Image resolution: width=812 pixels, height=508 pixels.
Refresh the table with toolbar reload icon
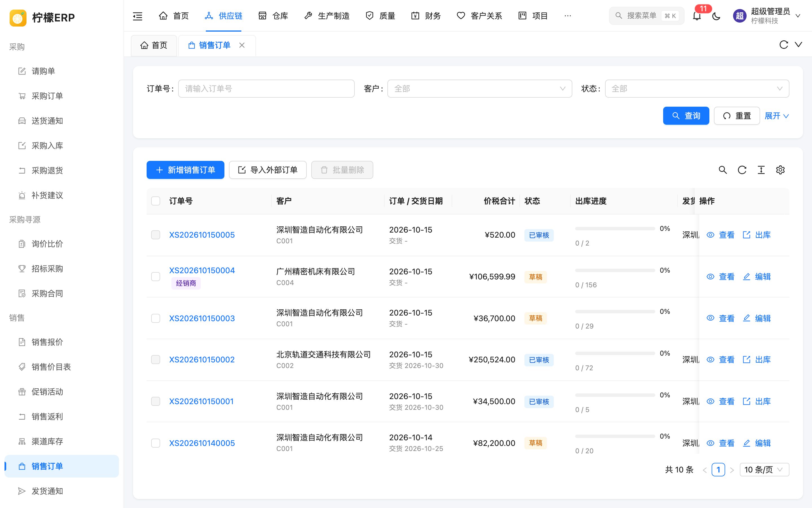pos(742,170)
